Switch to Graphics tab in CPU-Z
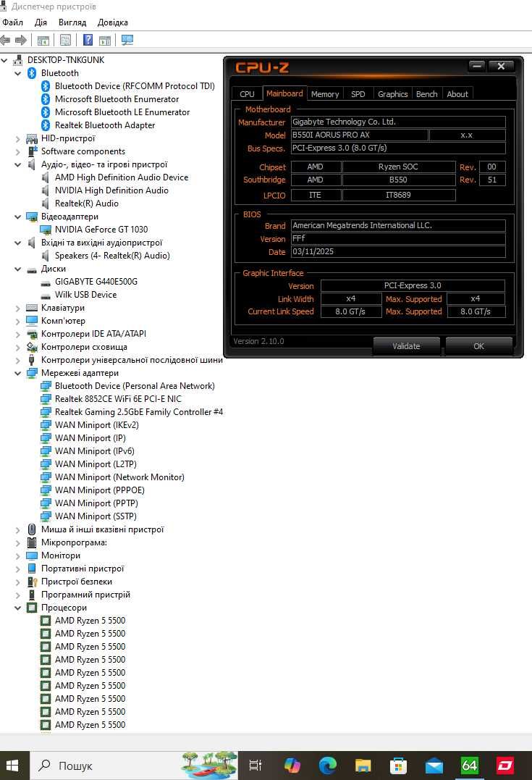This screenshot has height=780, width=532. [392, 94]
